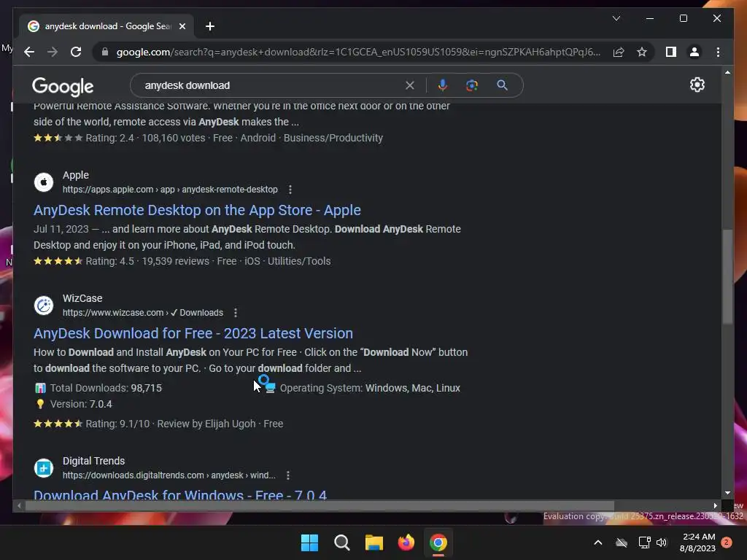Image resolution: width=747 pixels, height=560 pixels.
Task: Clear the search query text
Action: point(410,85)
